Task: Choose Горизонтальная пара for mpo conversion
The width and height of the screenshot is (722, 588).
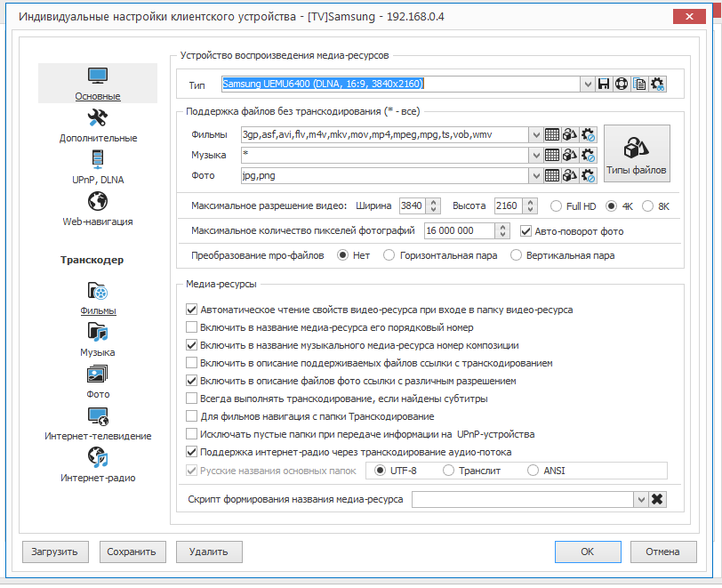Action: point(389,255)
